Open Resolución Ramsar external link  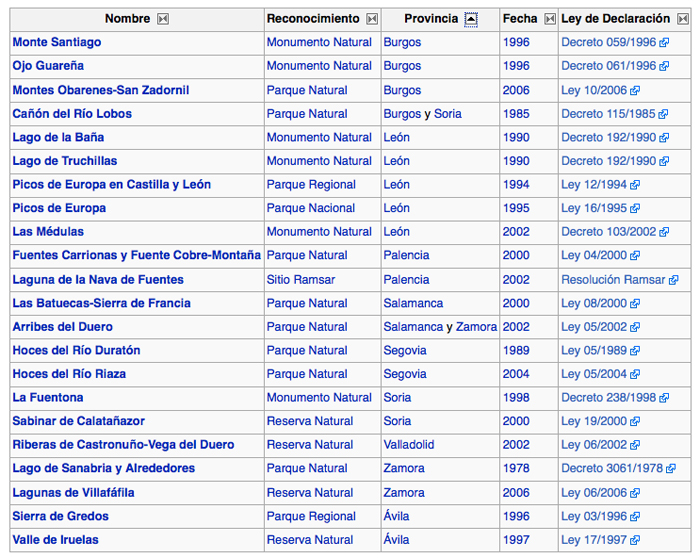tap(620, 280)
